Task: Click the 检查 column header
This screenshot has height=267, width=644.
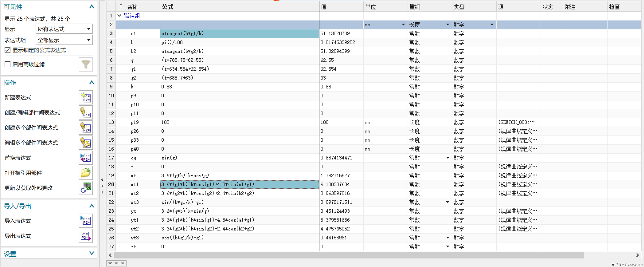Action: (624, 6)
